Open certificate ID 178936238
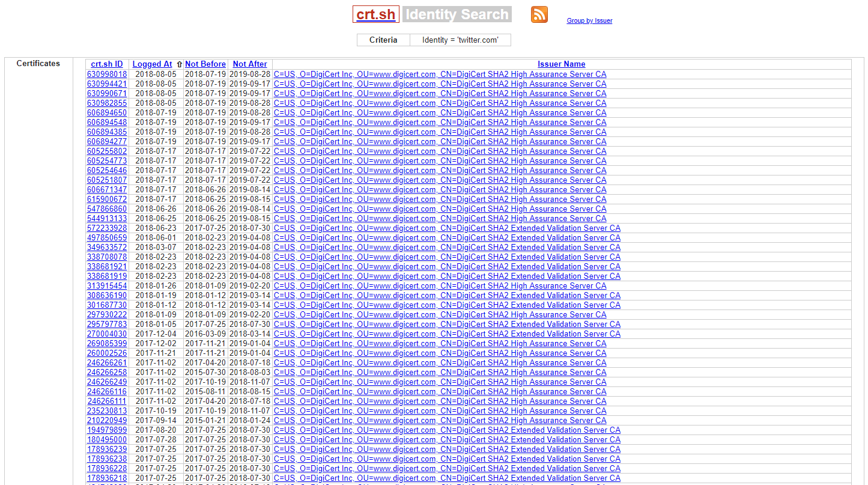 coord(107,459)
